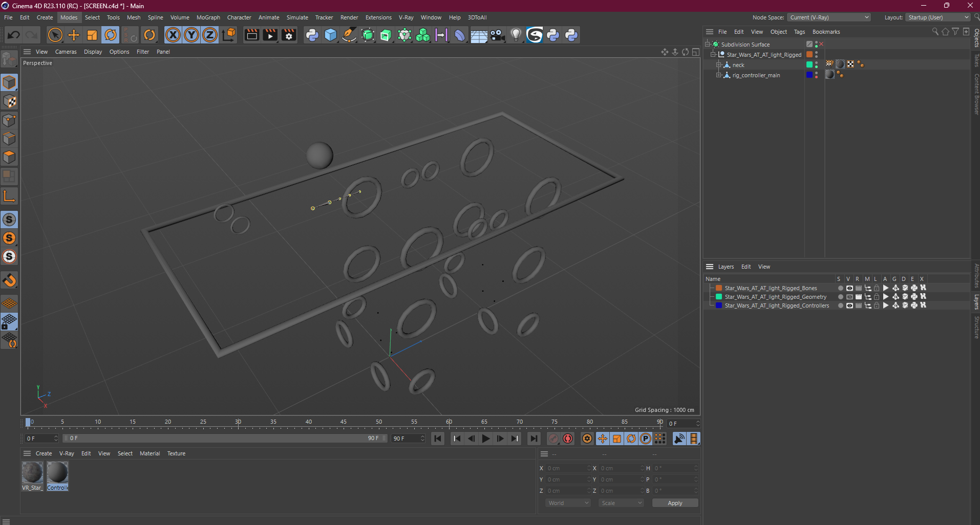
Task: Toggle Z axis lock
Action: (210, 35)
